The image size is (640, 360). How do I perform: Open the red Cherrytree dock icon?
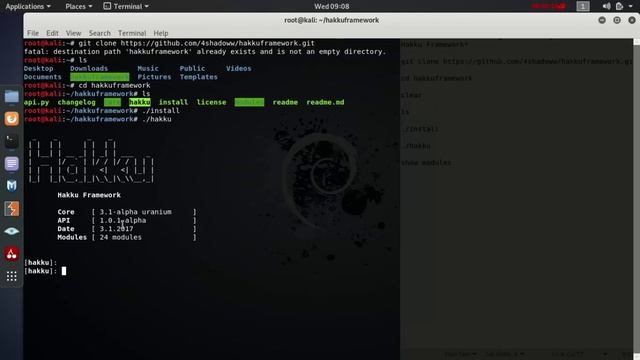click(x=11, y=254)
